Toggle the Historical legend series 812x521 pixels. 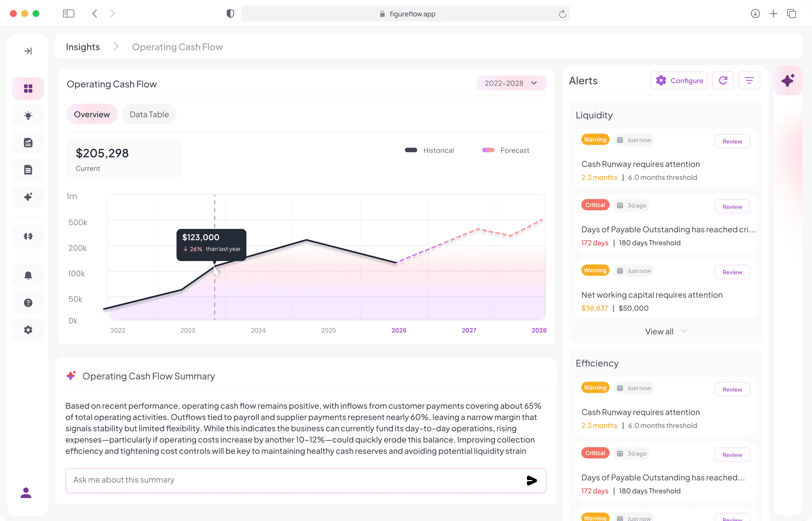429,150
